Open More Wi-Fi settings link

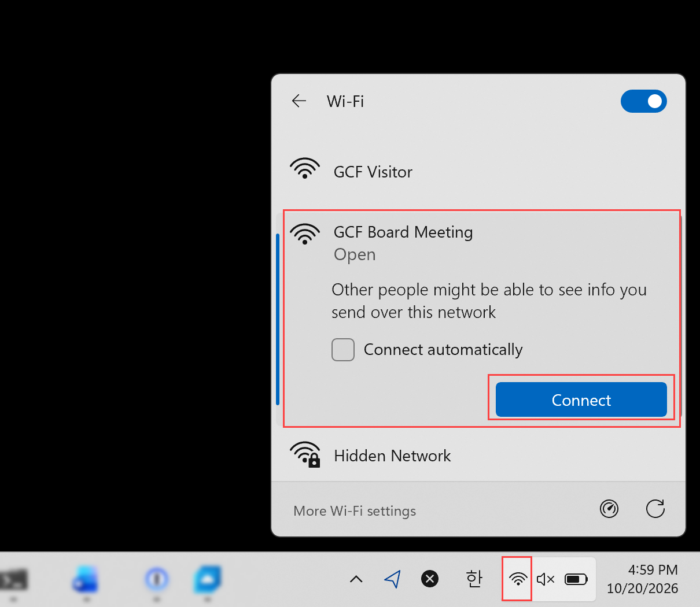click(355, 511)
